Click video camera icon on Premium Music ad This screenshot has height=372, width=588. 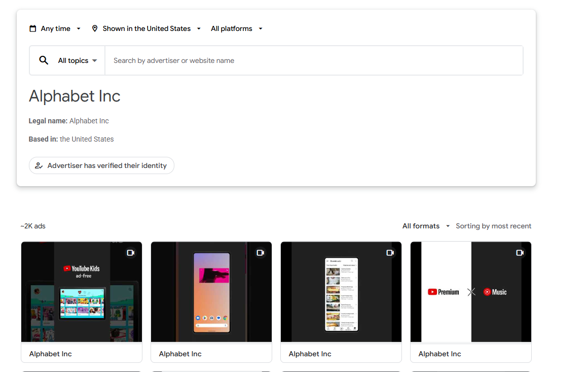[x=520, y=253]
